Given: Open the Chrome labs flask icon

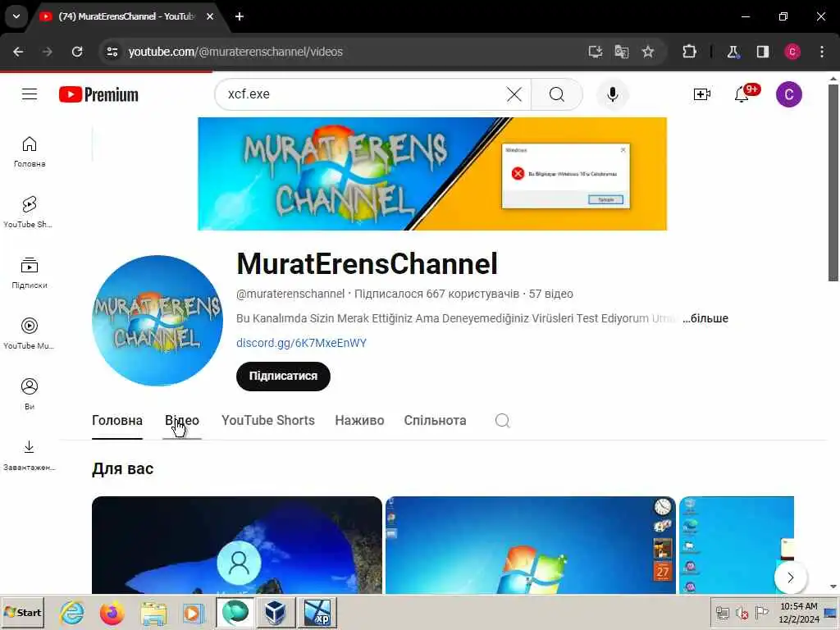Looking at the screenshot, I should point(733,52).
